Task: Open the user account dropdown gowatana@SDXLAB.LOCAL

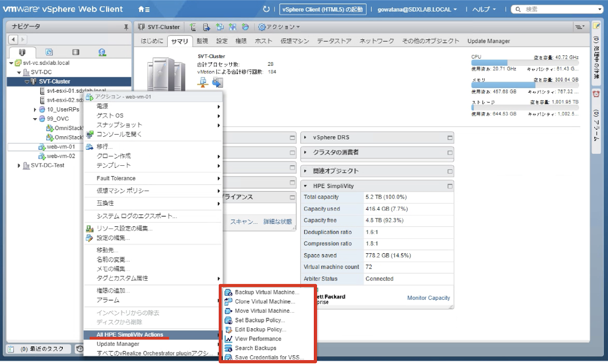Action: [x=417, y=9]
